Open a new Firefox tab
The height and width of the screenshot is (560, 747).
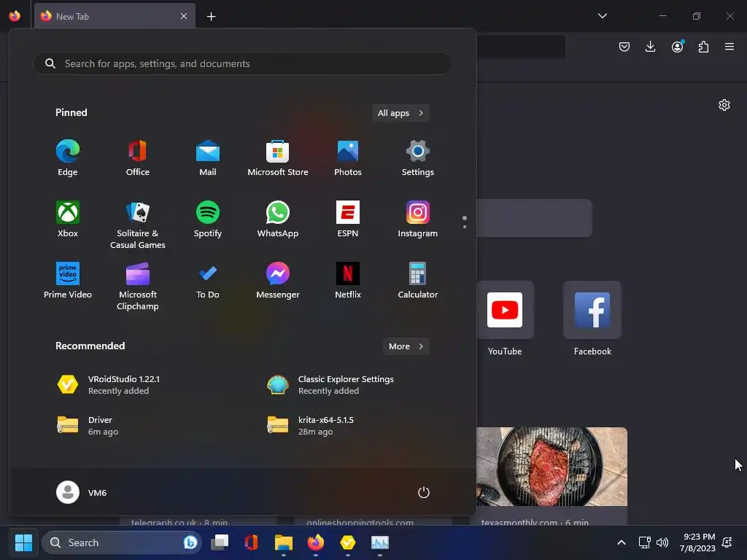(x=211, y=17)
